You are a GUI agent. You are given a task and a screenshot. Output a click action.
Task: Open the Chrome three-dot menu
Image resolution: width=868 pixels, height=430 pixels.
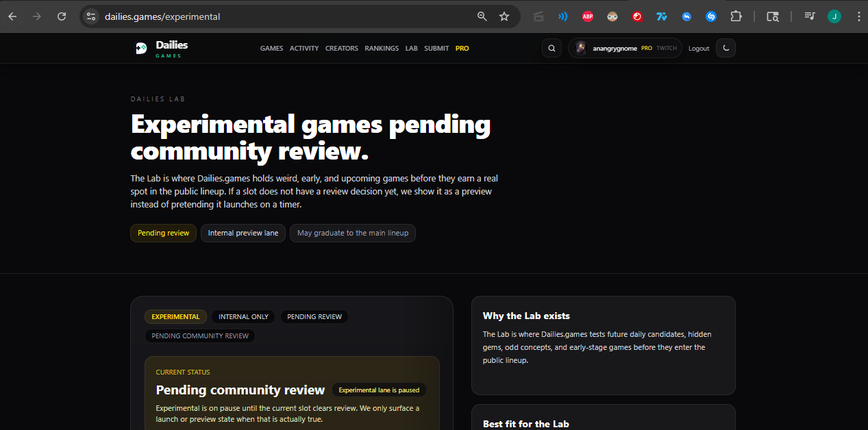858,16
